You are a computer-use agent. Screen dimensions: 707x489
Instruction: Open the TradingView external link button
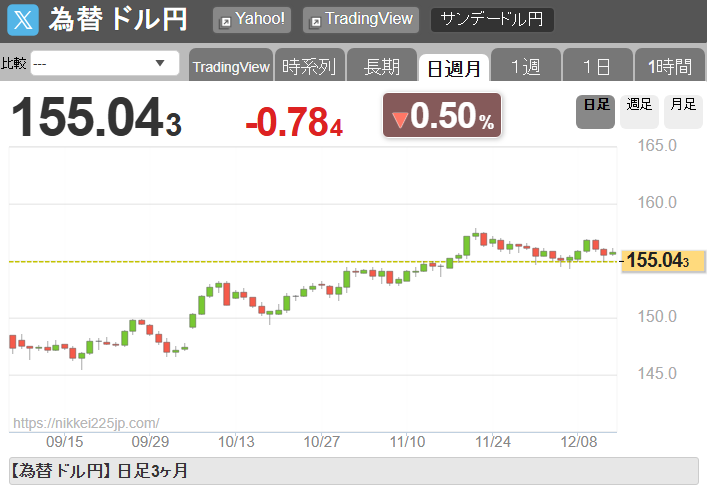[361, 20]
